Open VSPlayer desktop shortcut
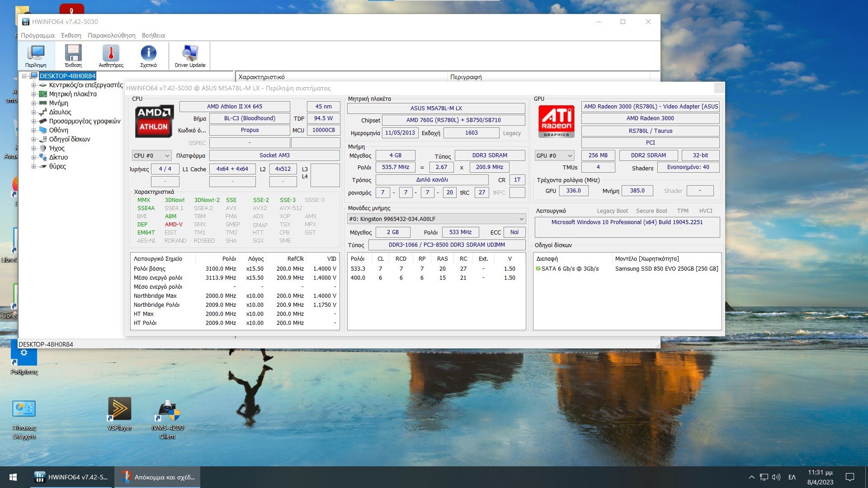 click(x=119, y=414)
